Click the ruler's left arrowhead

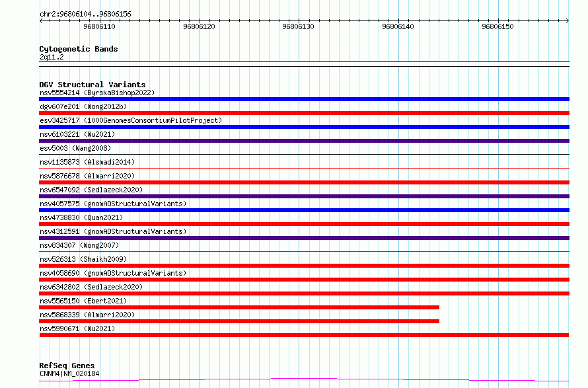[x=41, y=21]
